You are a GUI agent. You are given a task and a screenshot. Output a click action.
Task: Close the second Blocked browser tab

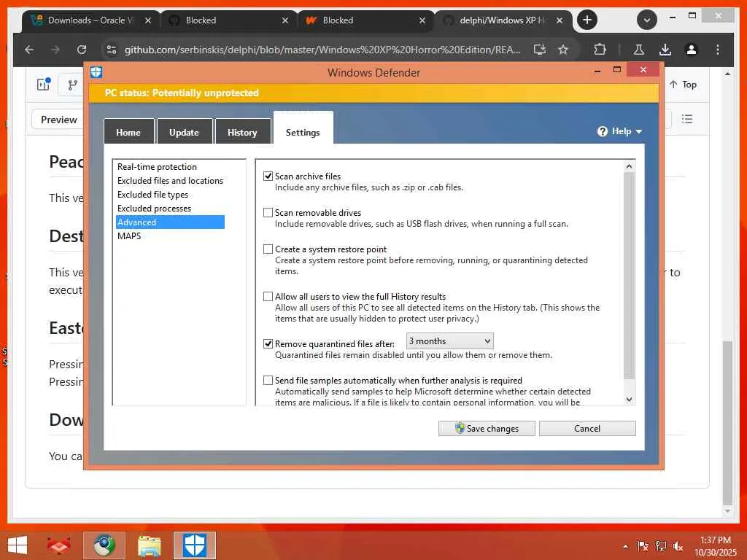point(422,20)
